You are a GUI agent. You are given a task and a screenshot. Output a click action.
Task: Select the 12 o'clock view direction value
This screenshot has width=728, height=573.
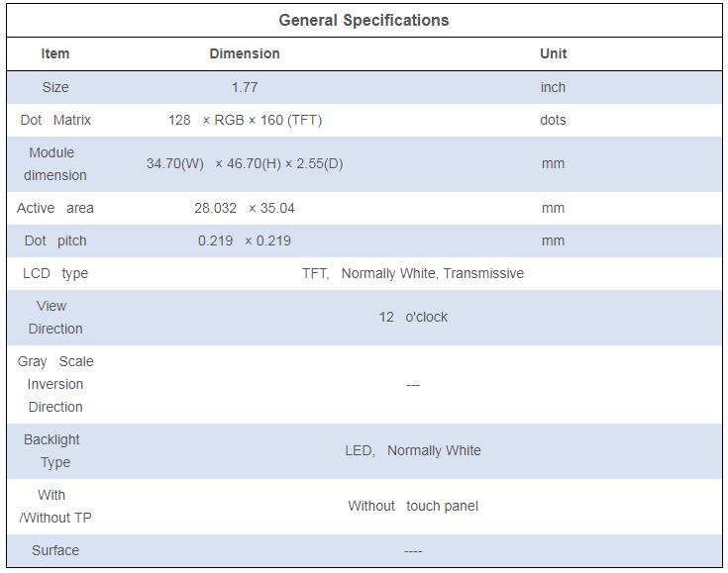click(x=413, y=317)
